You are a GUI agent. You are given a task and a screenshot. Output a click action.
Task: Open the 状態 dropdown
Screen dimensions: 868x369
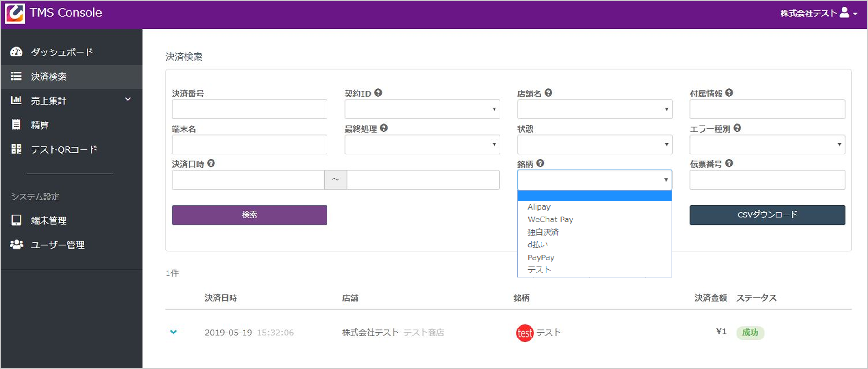tap(594, 145)
